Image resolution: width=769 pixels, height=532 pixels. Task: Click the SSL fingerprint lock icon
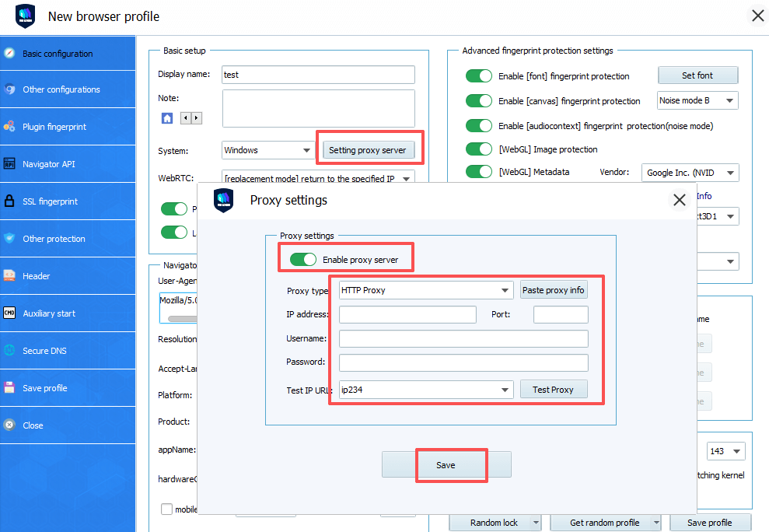tap(9, 201)
